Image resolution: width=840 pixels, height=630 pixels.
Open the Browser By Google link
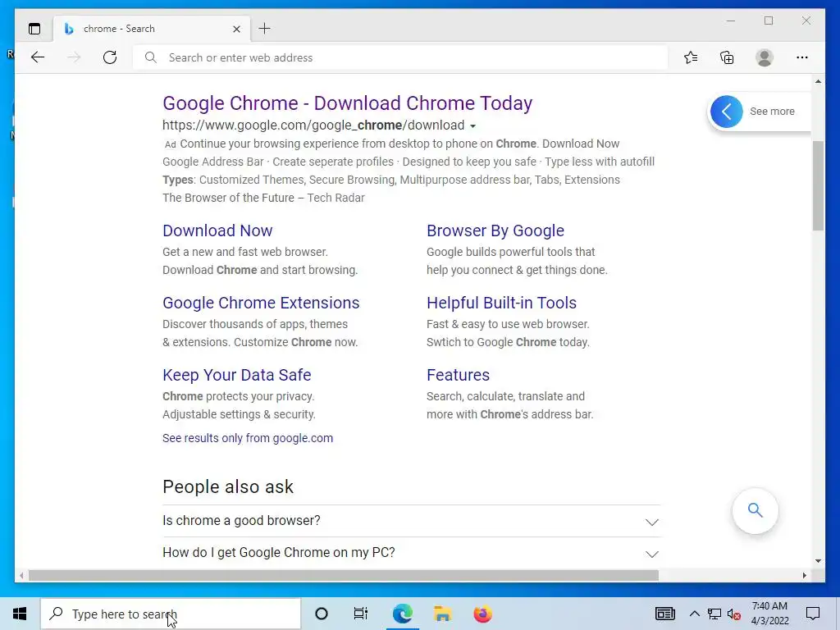pyautogui.click(x=495, y=231)
